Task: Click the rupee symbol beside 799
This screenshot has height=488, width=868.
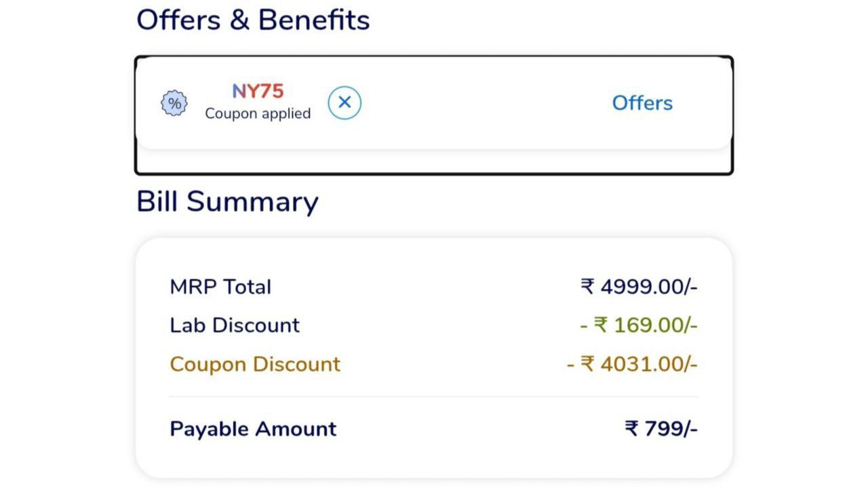Action: pyautogui.click(x=631, y=429)
